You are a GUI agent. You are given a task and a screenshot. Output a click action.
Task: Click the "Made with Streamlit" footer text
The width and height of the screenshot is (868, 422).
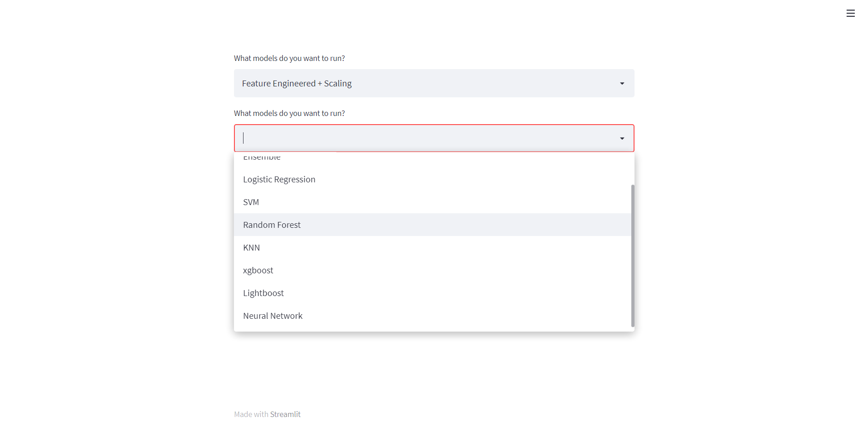(267, 414)
